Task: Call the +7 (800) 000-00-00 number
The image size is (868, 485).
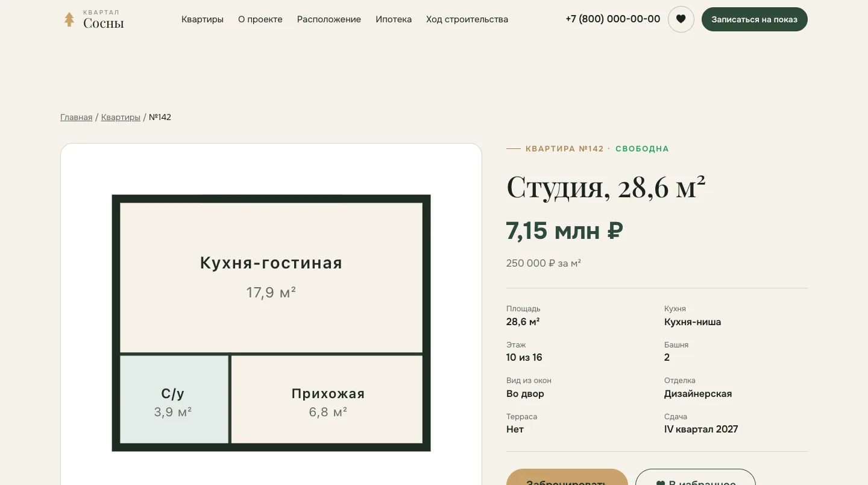Action: coord(613,19)
